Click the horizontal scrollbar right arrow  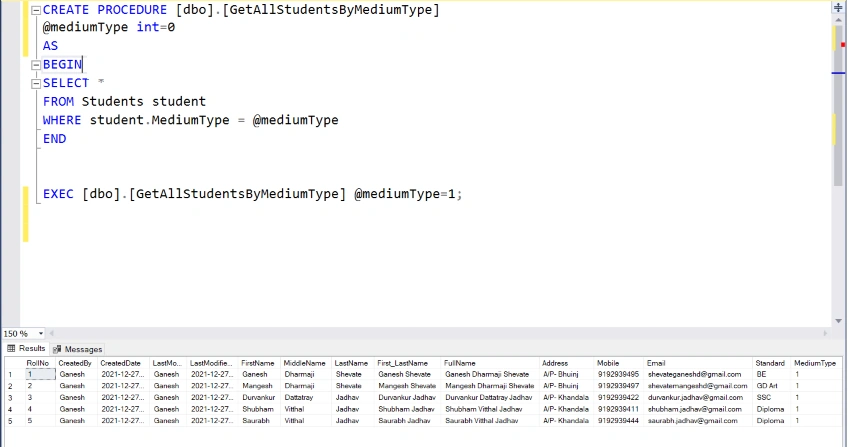coord(826,334)
